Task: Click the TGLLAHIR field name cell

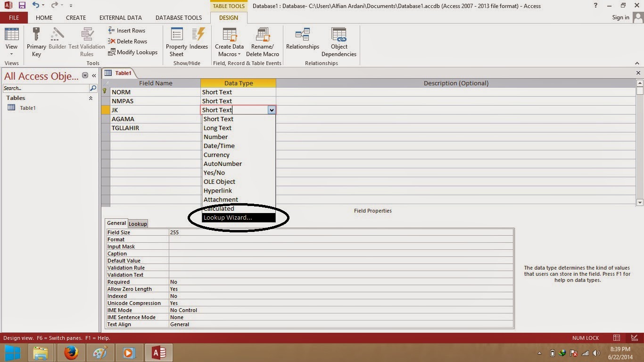Action: 156,128
